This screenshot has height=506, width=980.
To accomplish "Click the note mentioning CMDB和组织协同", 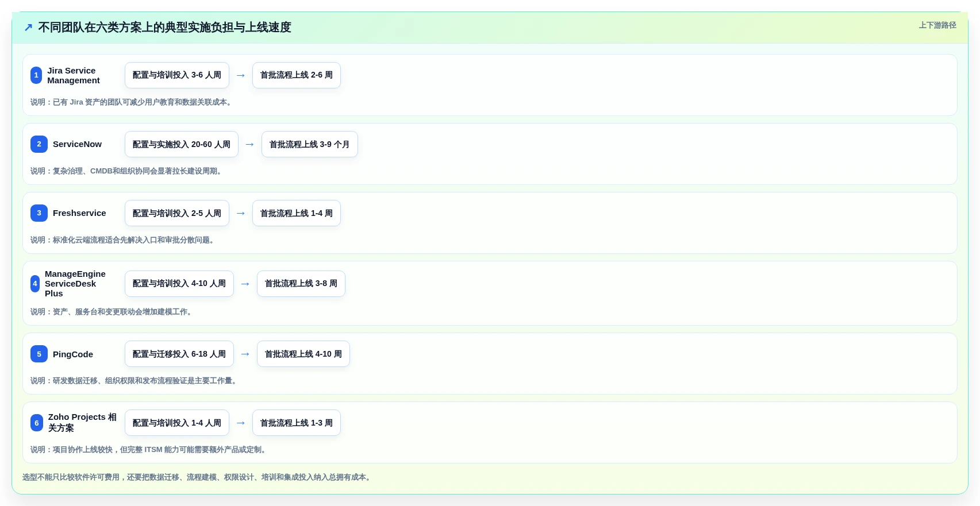I will click(x=128, y=171).
